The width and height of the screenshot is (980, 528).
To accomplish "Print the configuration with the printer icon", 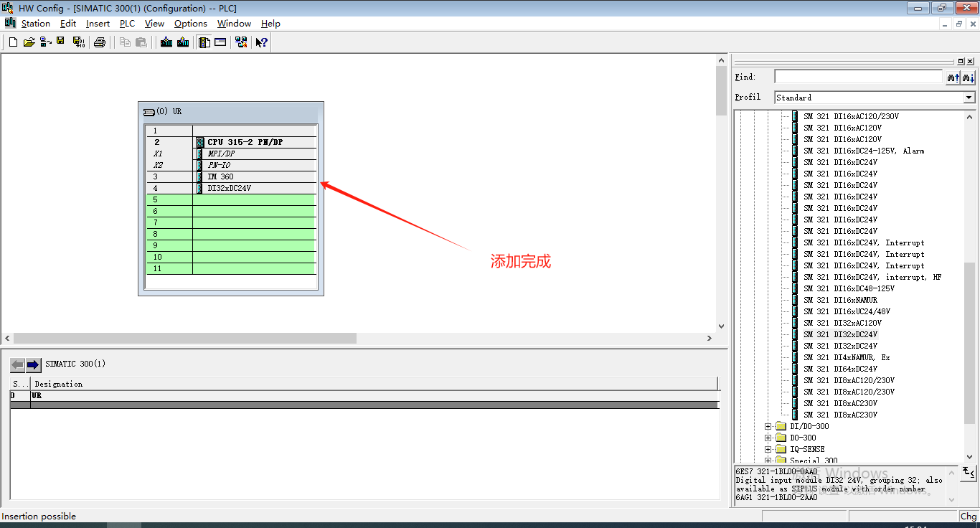I will (x=100, y=42).
